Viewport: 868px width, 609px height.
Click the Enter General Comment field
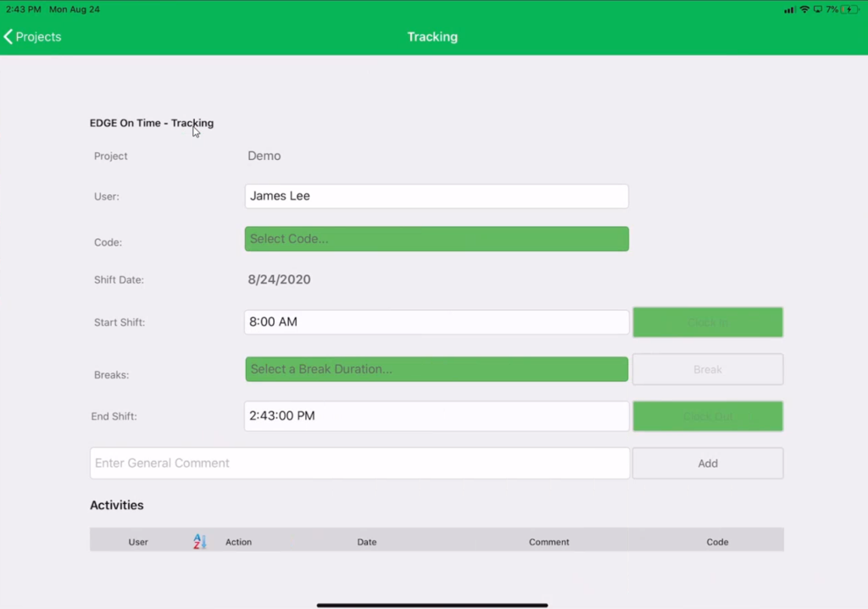359,462
